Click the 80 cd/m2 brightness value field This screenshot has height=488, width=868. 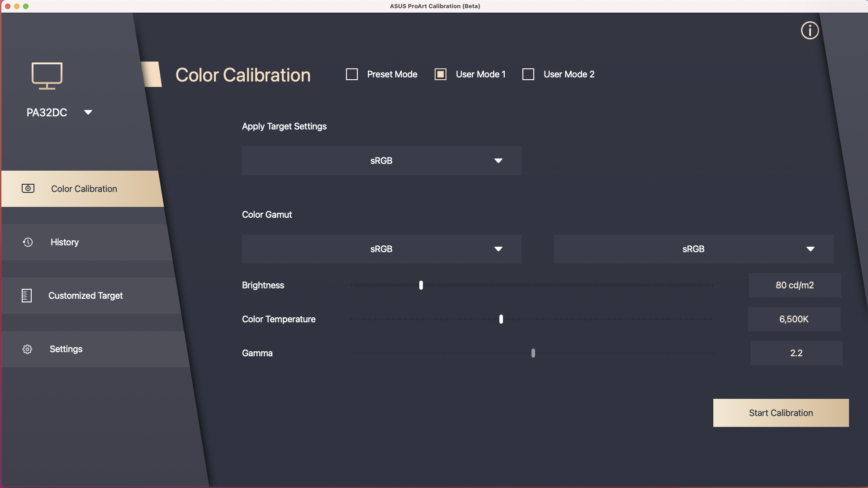(795, 285)
